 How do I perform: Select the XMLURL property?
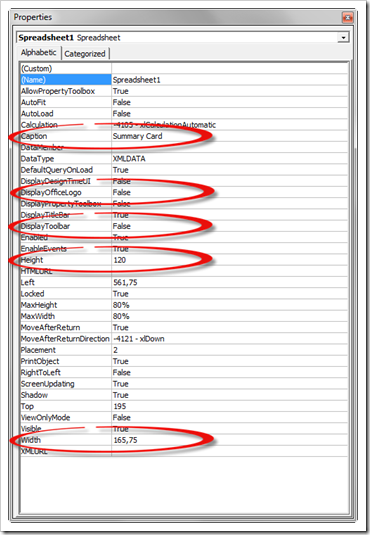point(34,451)
